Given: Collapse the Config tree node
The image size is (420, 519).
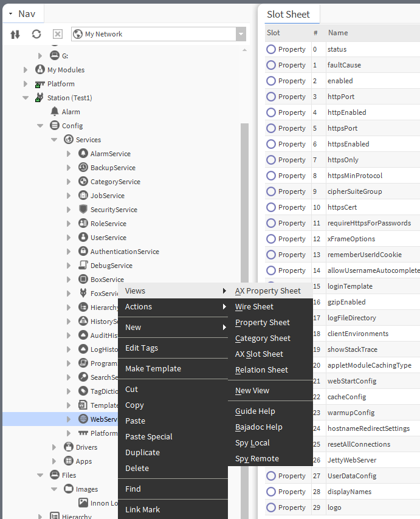Looking at the screenshot, I should [40, 126].
